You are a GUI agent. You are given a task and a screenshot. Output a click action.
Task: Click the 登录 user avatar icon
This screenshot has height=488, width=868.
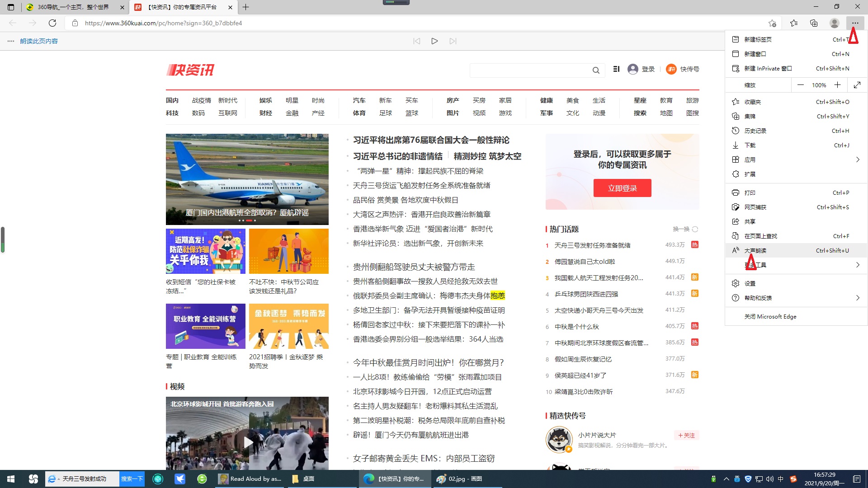tap(633, 69)
